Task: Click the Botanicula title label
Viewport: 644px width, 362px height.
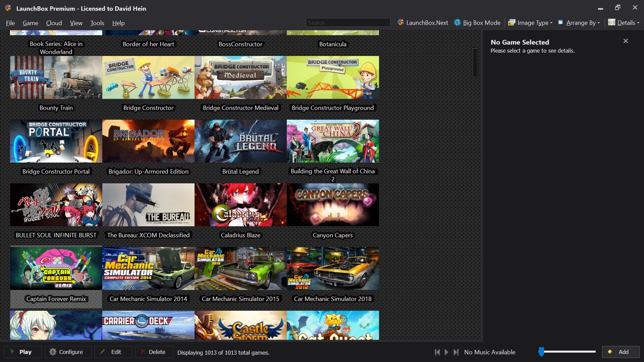Action: 333,44
